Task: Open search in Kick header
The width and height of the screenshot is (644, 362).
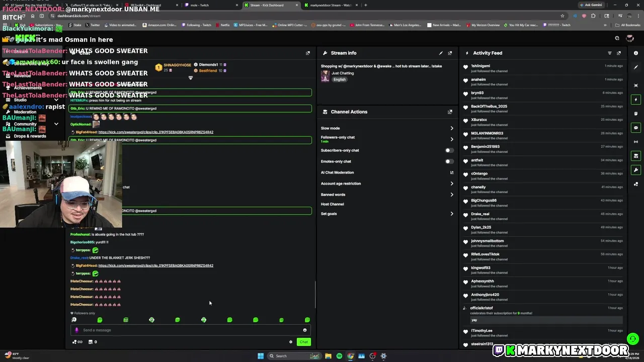Action: pyautogui.click(x=617, y=38)
